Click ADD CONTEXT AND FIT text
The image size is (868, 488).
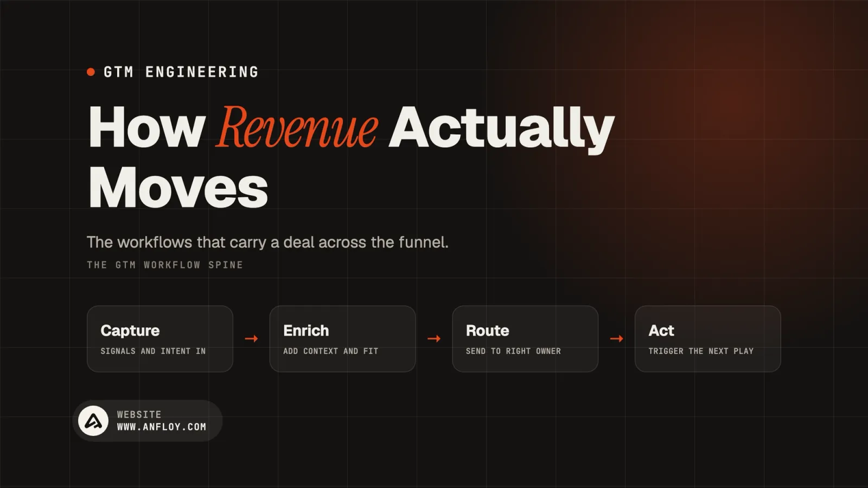click(x=330, y=351)
